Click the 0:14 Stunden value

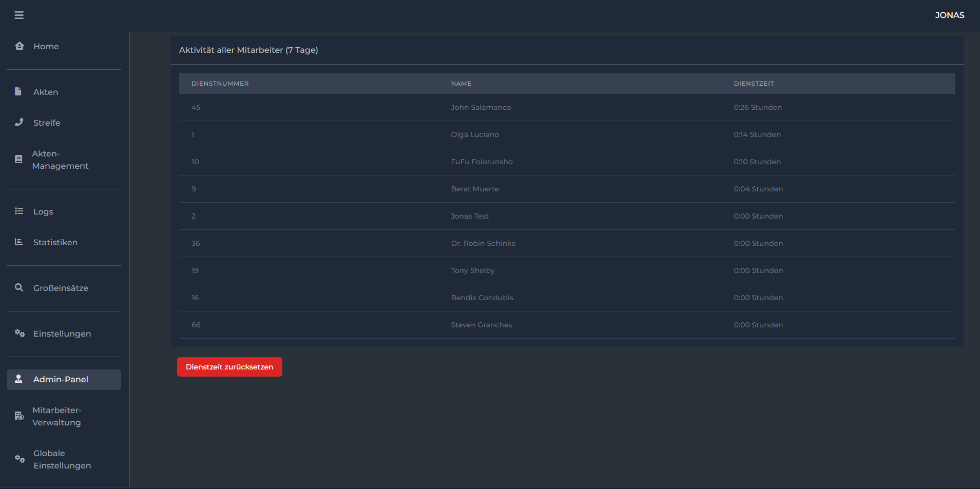757,134
